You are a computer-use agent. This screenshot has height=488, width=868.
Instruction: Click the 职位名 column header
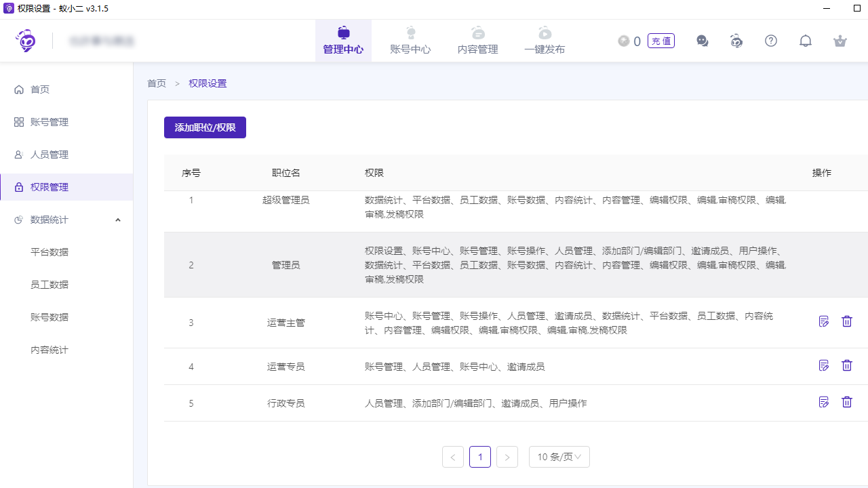point(286,173)
